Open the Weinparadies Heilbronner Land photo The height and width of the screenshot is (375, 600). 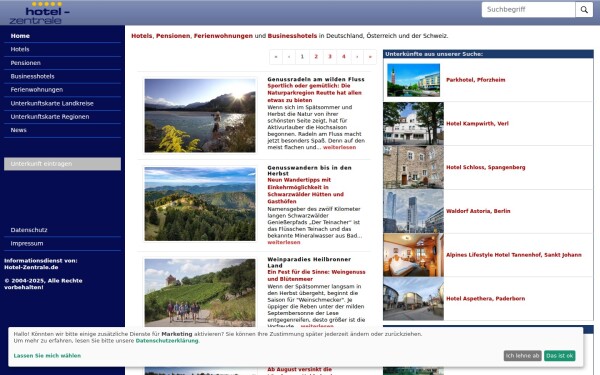pos(200,293)
